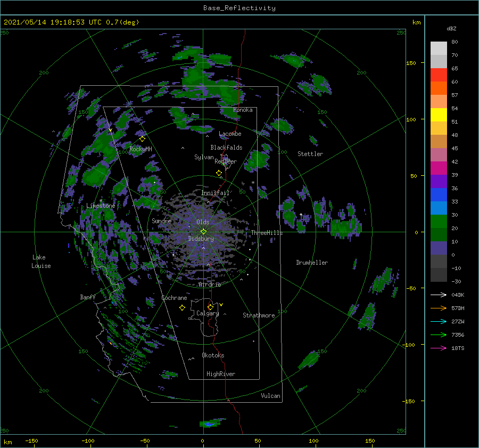Screen dimensions: 479x448
Task: Click the Drumheller label
Action: pyautogui.click(x=312, y=263)
